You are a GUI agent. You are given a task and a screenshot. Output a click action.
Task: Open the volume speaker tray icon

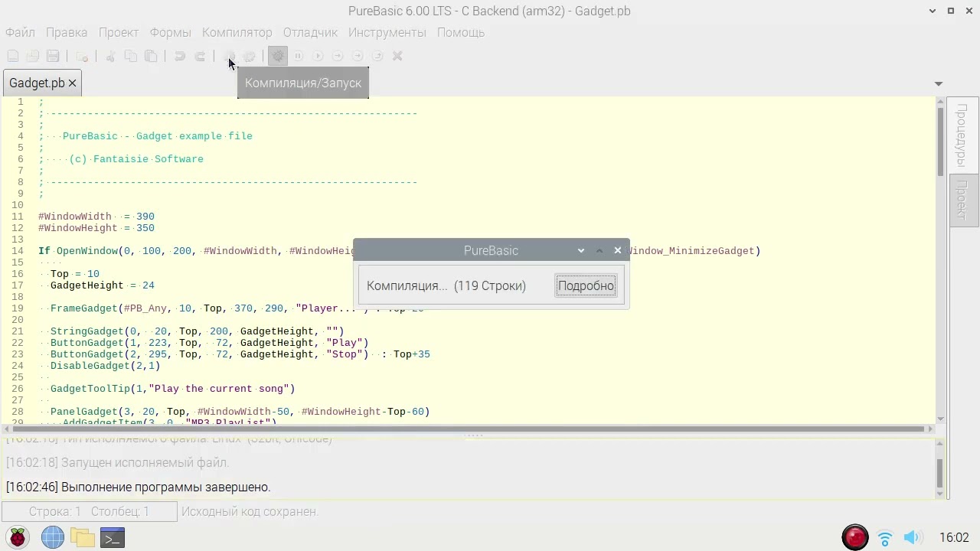pos(911,538)
